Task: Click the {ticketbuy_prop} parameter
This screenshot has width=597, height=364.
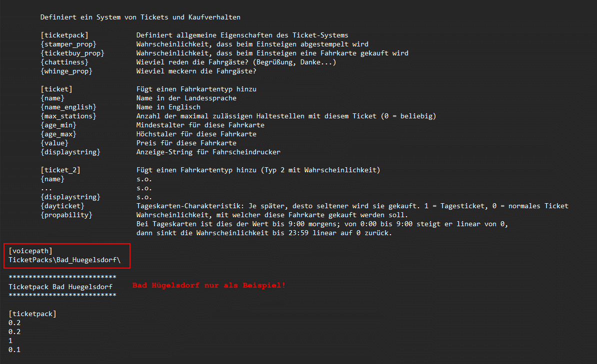Action: coord(72,53)
